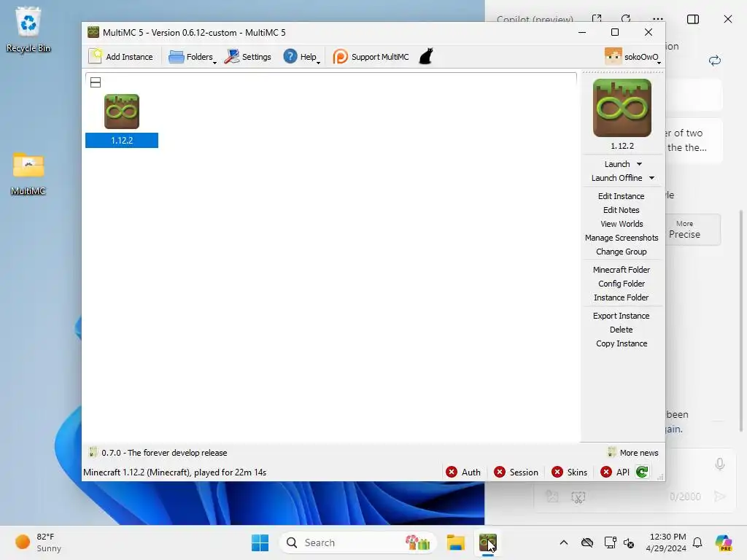Show hidden system tray icons
Image resolution: width=747 pixels, height=560 pixels.
(564, 542)
